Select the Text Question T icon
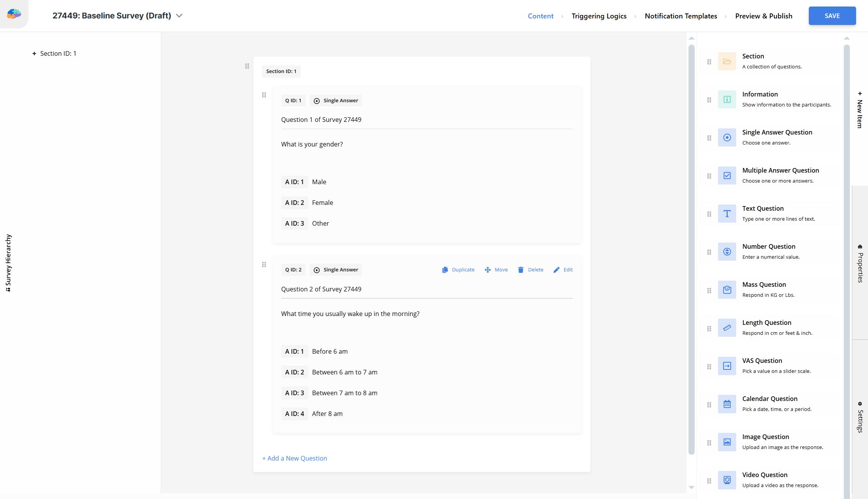Viewport: 868px width, 499px height. tap(727, 214)
